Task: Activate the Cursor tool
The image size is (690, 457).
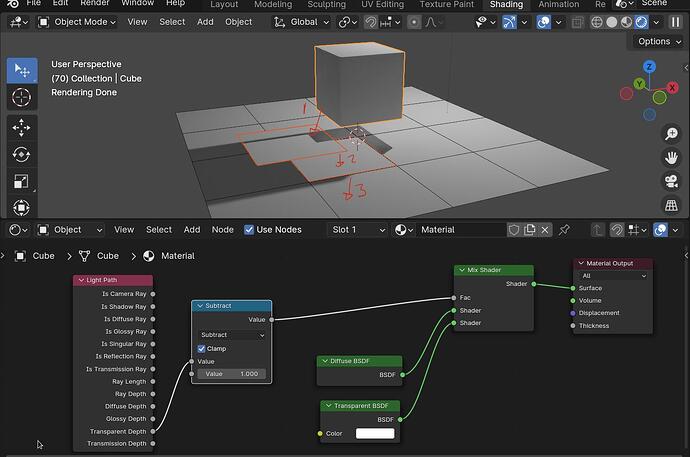Action: [x=22, y=97]
